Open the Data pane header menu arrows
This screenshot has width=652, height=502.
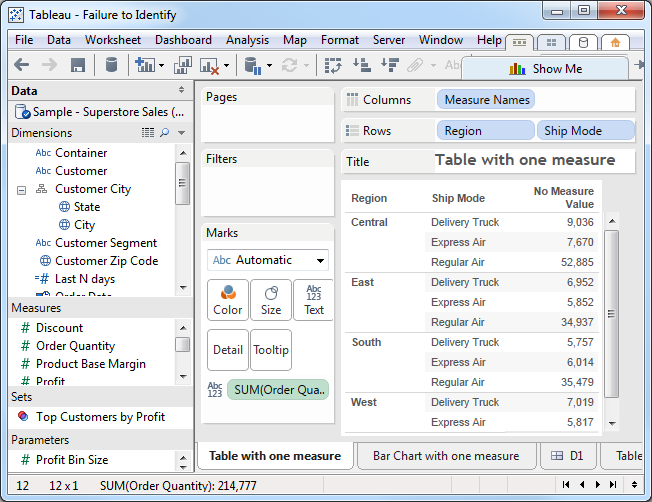pyautogui.click(x=181, y=89)
